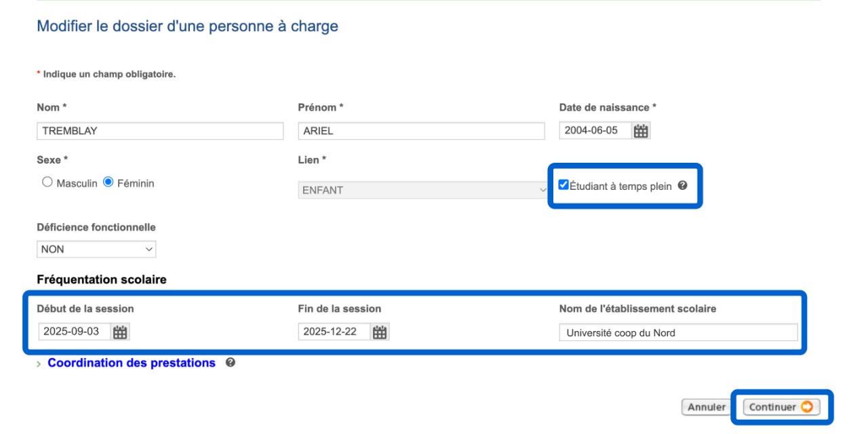Click the Nom de l'établissement scolaire field
868x434 pixels.
click(x=678, y=333)
